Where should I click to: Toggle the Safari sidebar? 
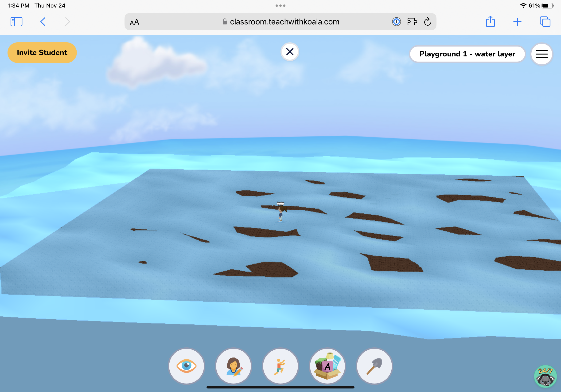[x=16, y=22]
